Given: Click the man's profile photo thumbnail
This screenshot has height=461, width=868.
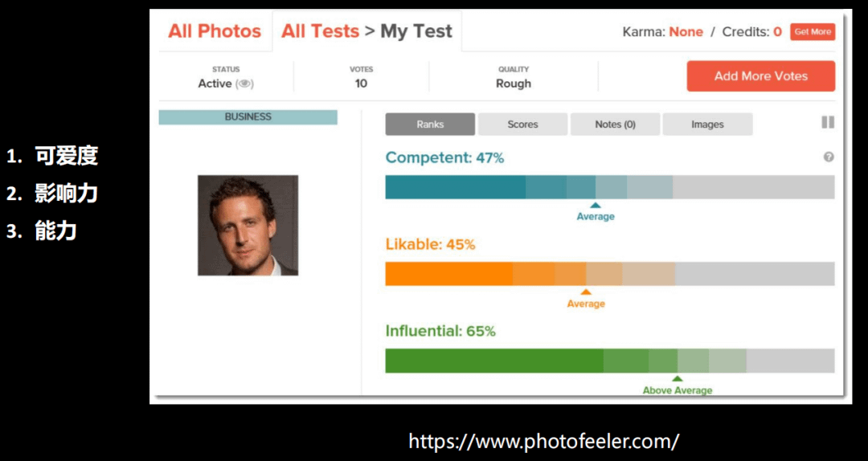Looking at the screenshot, I should coord(248,225).
